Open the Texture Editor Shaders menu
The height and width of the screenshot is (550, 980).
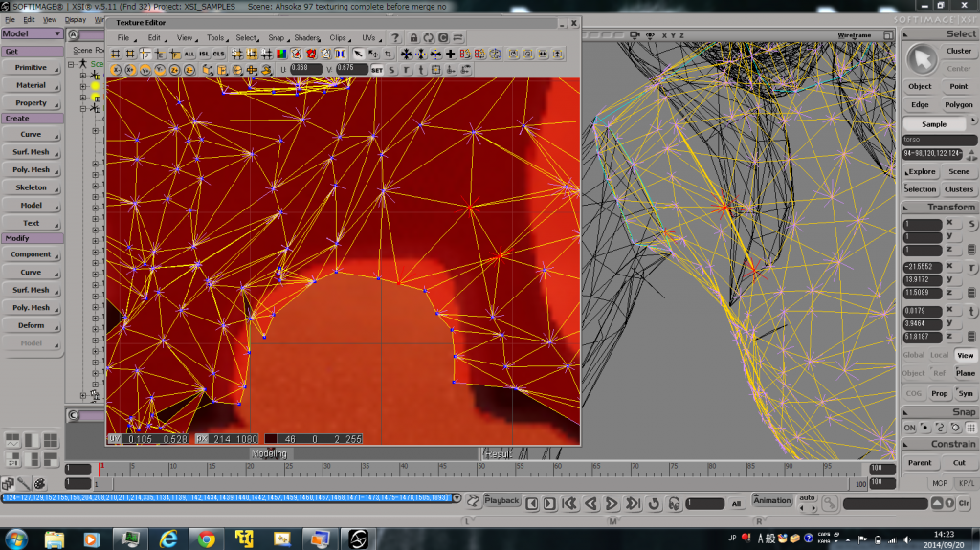click(x=307, y=38)
